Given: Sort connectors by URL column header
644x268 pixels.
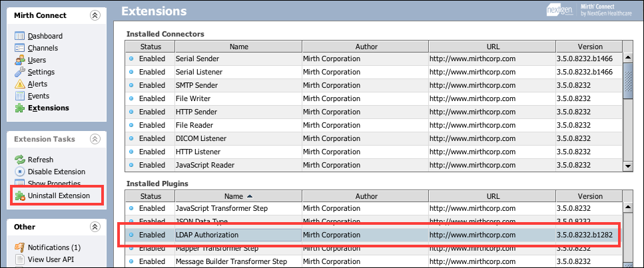Looking at the screenshot, I should [492, 47].
